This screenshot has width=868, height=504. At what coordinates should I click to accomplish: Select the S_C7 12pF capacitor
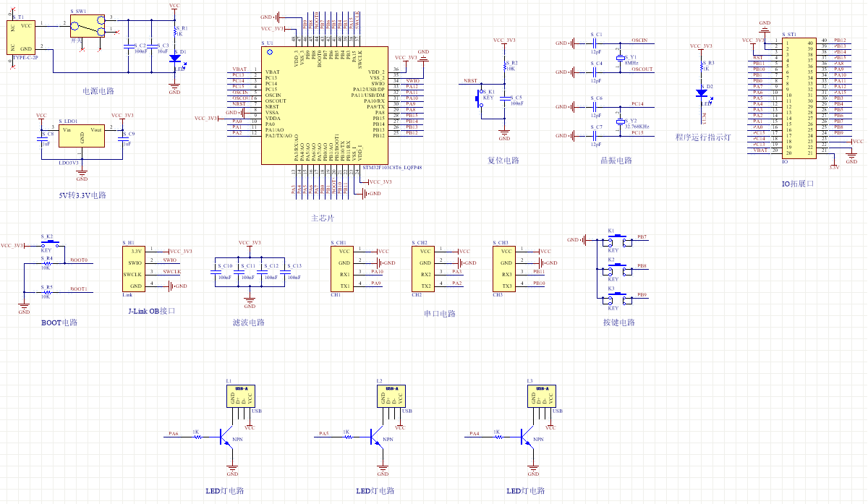[x=595, y=135]
